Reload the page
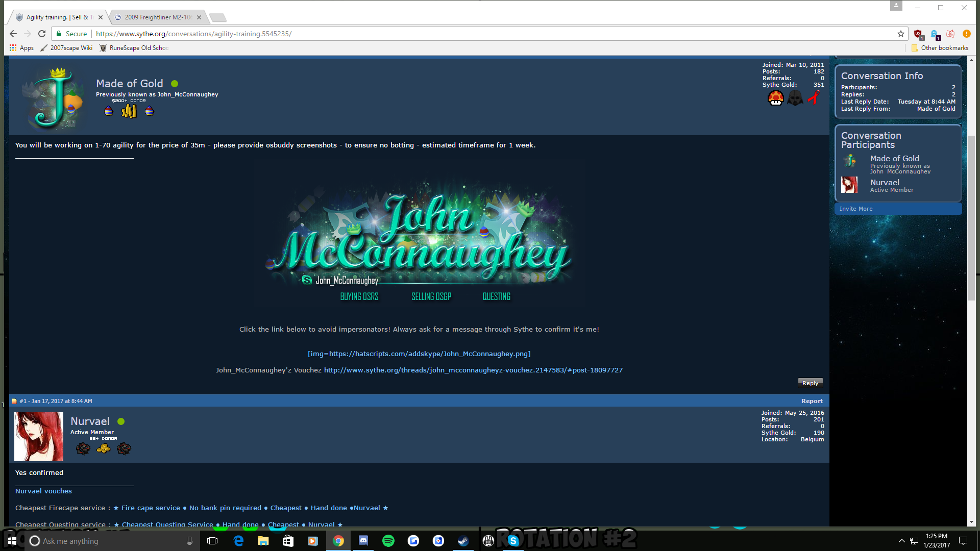Screen dimensions: 980x551 tap(42, 34)
